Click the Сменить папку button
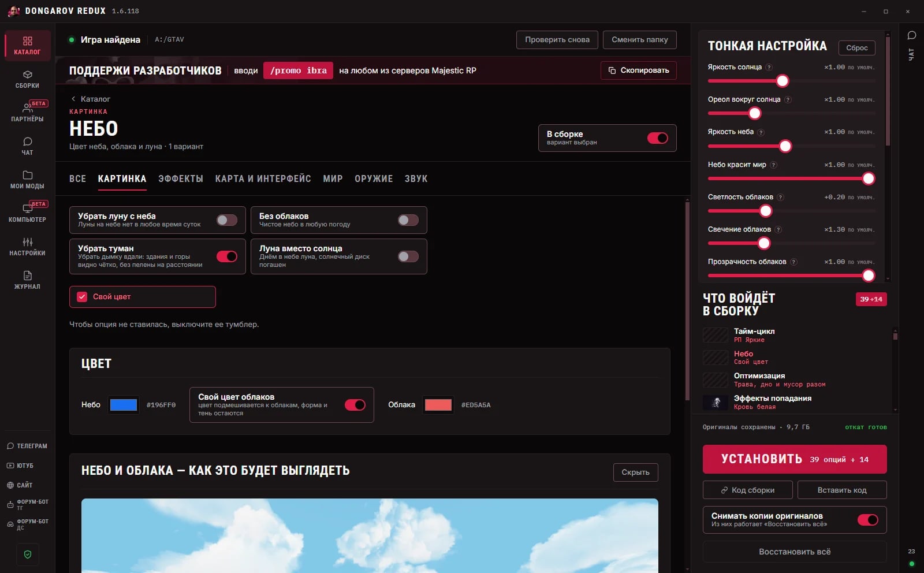Screen dimensions: 924x573 (640, 40)
